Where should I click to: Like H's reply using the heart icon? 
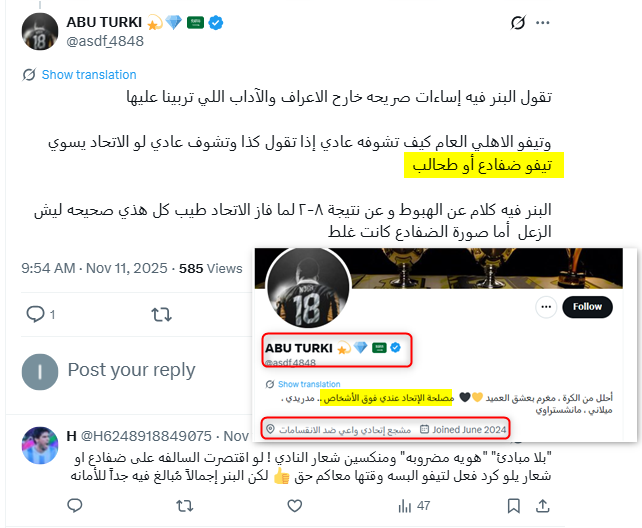[294, 506]
